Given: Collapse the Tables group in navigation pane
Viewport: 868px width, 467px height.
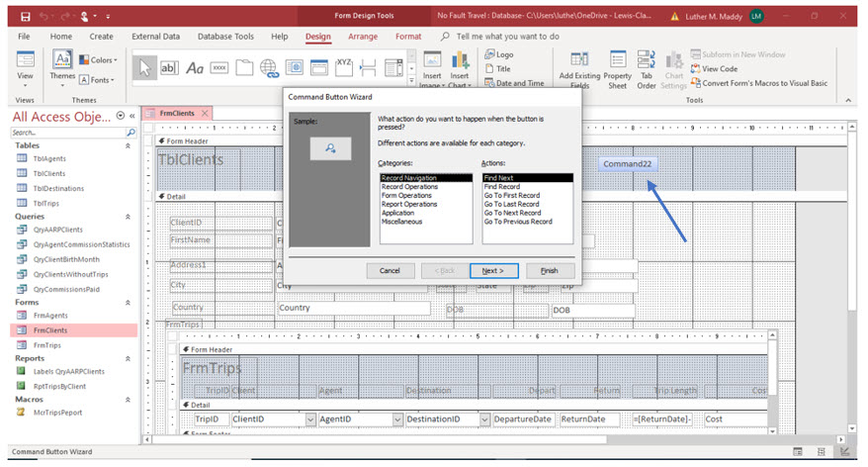Looking at the screenshot, I should [128, 145].
